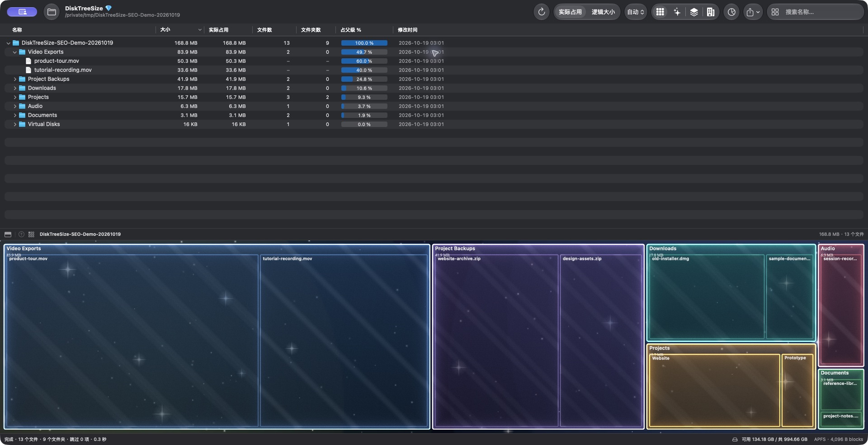Select website-archive.zip block in treemap
868x445 pixels.
tap(496, 341)
